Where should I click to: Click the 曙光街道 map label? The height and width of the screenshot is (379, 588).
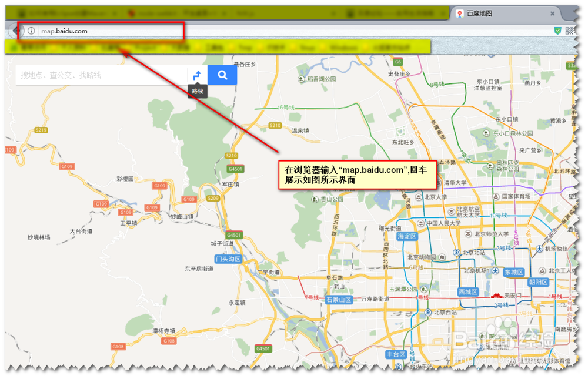pos(390,228)
